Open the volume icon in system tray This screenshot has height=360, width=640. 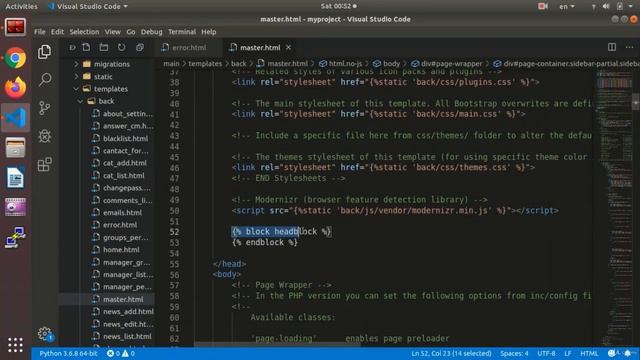tap(607, 6)
